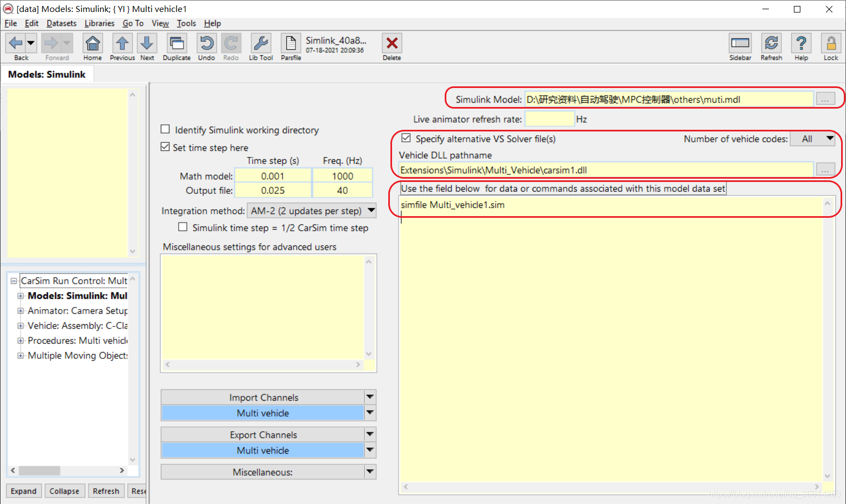The height and width of the screenshot is (504, 846).
Task: Click the Simulink Model path field
Action: tap(669, 99)
